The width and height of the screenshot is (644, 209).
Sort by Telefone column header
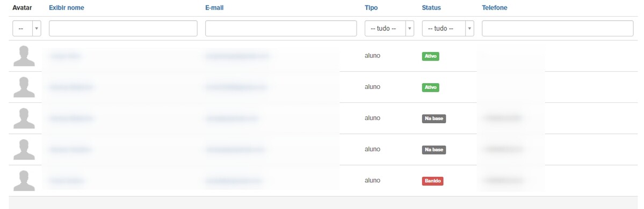tap(495, 8)
